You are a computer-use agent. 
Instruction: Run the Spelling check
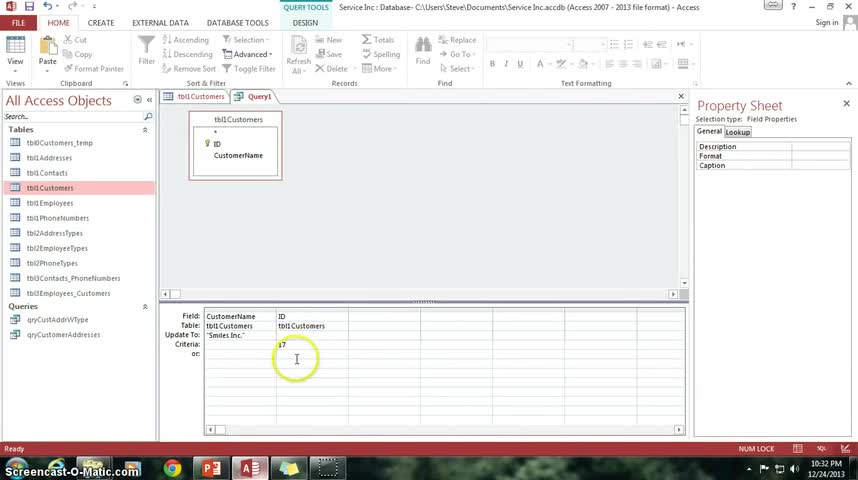381,54
